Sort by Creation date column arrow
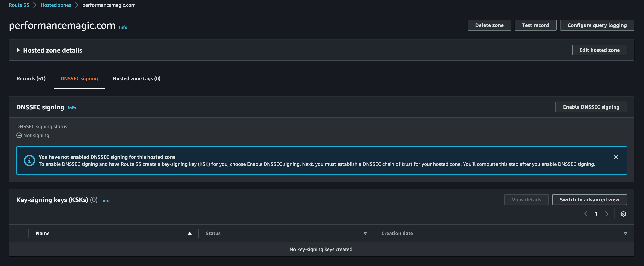 point(625,233)
